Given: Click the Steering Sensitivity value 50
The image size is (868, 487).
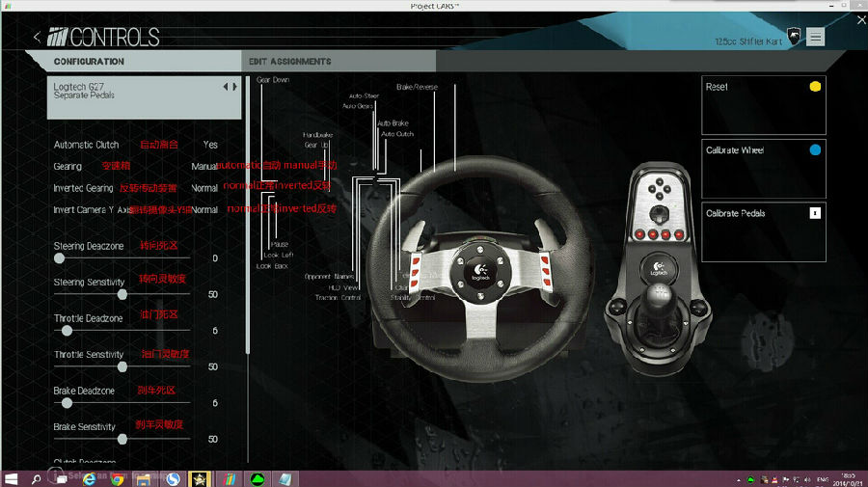Looking at the screenshot, I should 213,294.
